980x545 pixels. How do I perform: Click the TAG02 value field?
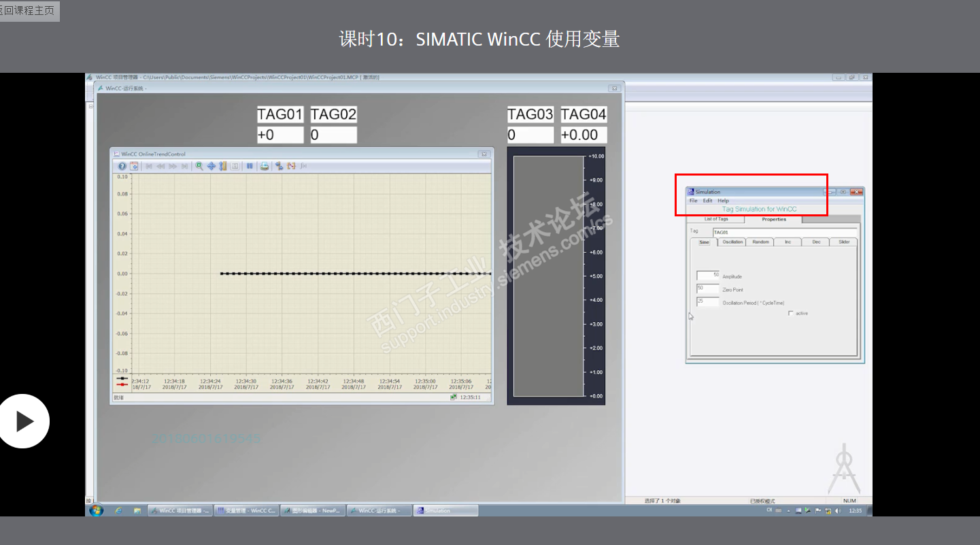(x=333, y=135)
